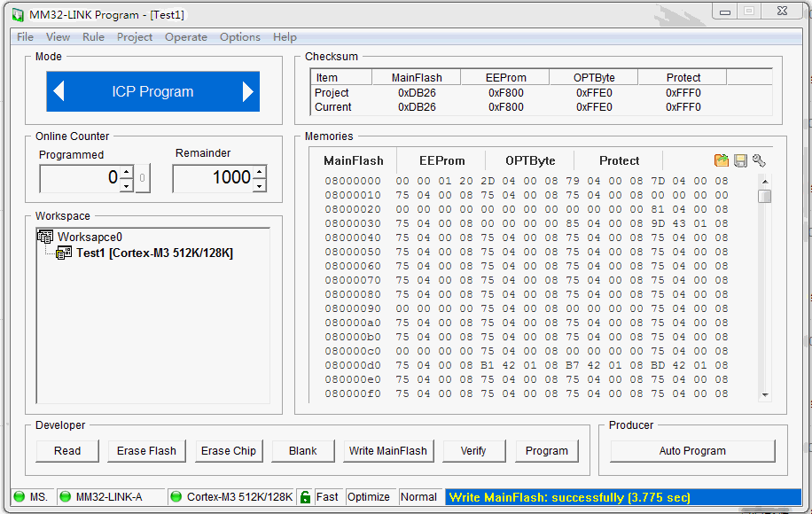Image resolution: width=812 pixels, height=514 pixels.
Task: Click the MM32-LINK app icon in title bar
Action: pos(18,14)
